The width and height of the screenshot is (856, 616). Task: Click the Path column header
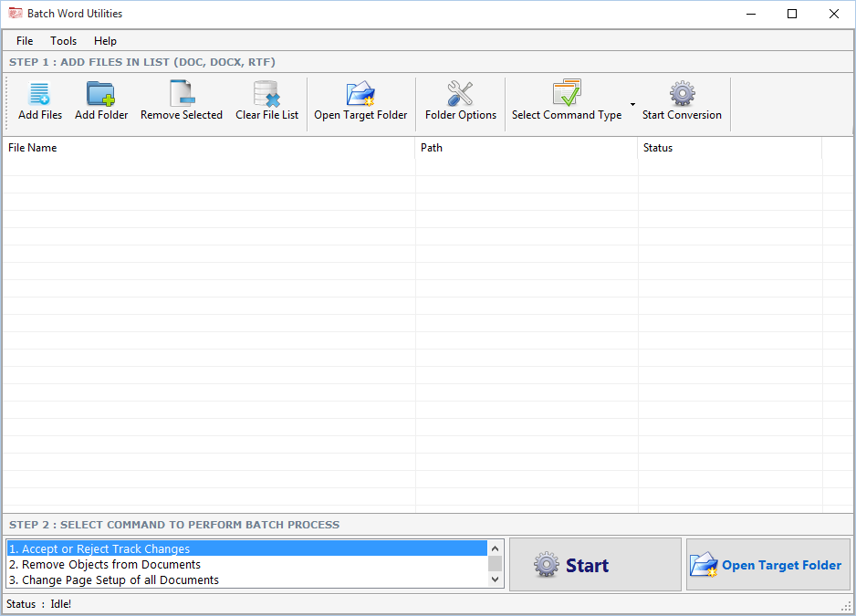527,148
